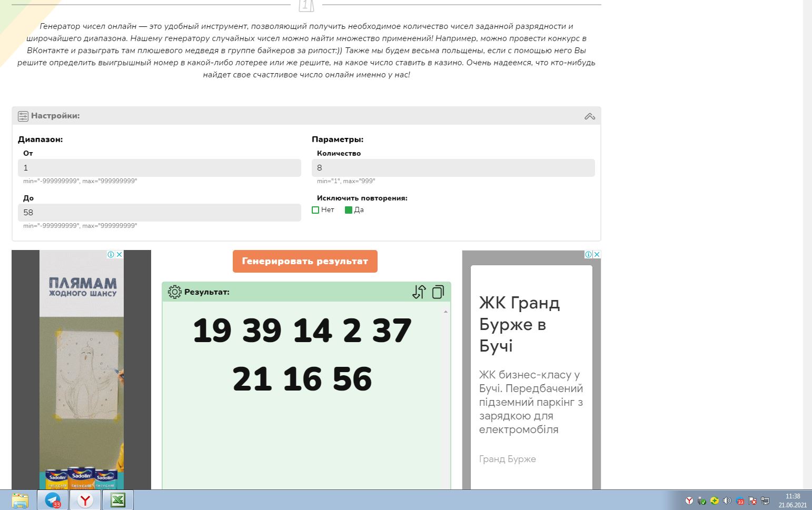Open the clock showing 11:38
The image size is (812, 510).
(x=793, y=501)
